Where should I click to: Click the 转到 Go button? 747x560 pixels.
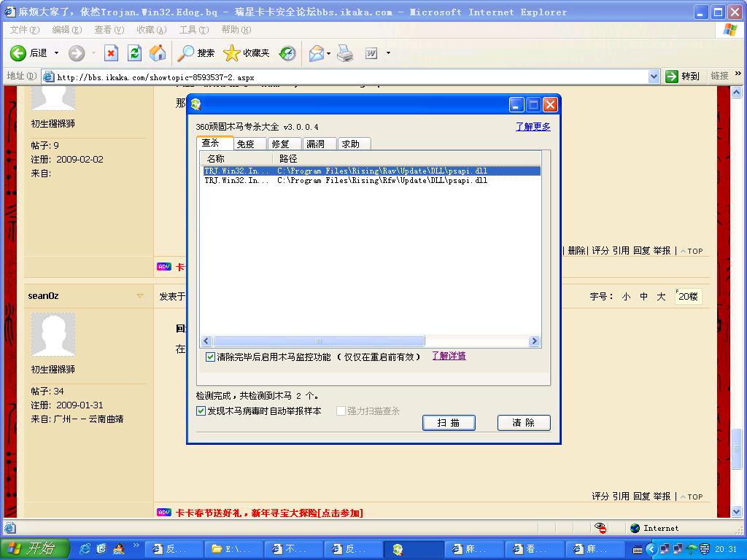click(683, 76)
